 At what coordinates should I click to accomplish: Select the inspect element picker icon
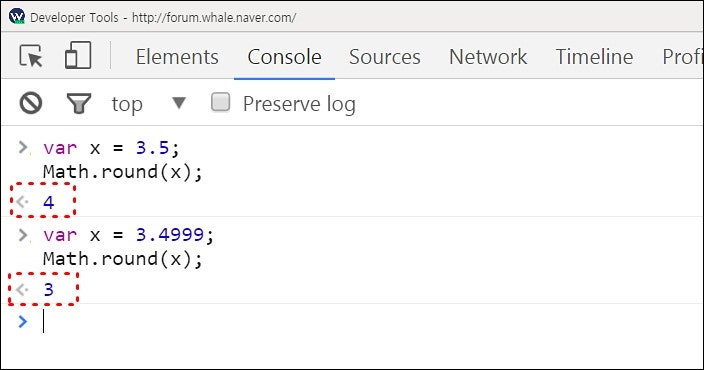click(x=31, y=56)
